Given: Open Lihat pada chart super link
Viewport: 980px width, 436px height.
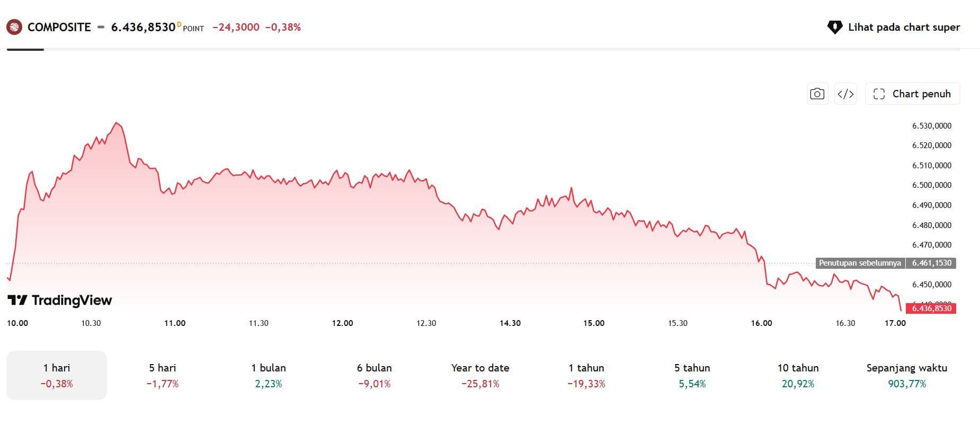Looking at the screenshot, I should 894,27.
